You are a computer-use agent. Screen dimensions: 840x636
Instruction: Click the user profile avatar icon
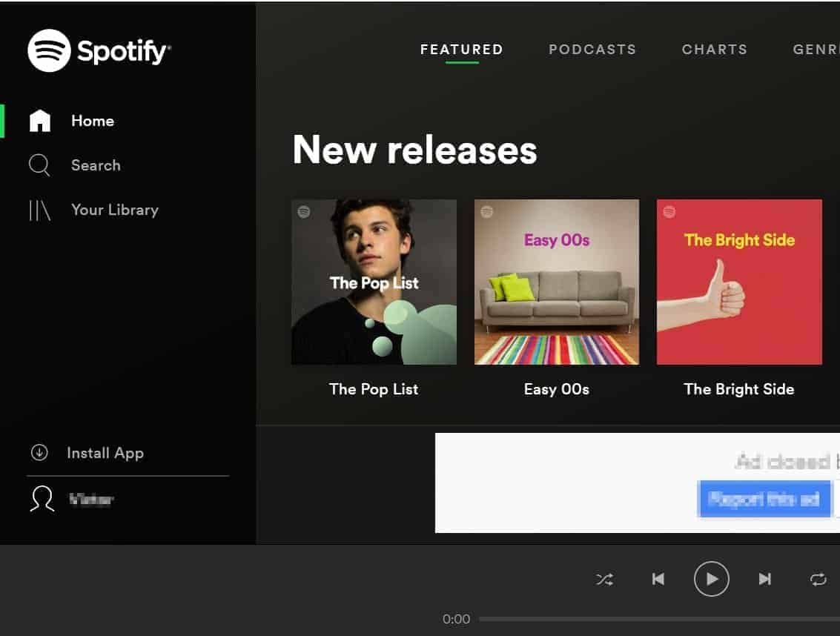click(42, 499)
